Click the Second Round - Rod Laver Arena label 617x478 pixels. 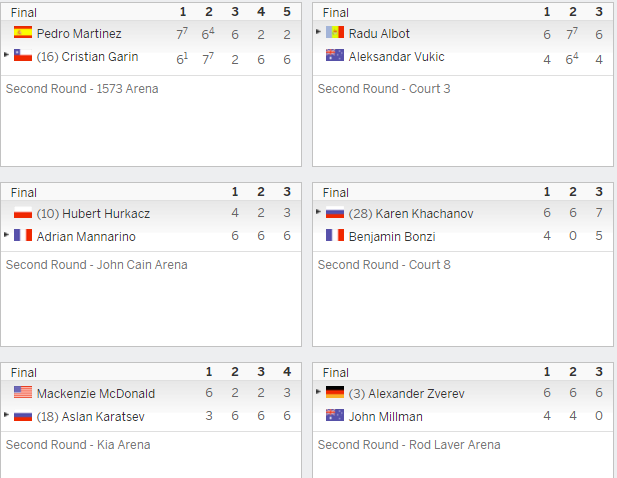[409, 445]
